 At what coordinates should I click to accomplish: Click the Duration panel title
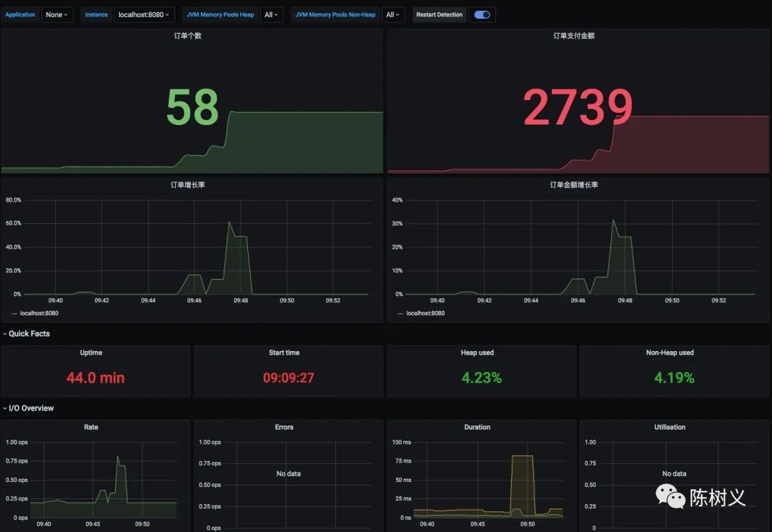coord(477,427)
